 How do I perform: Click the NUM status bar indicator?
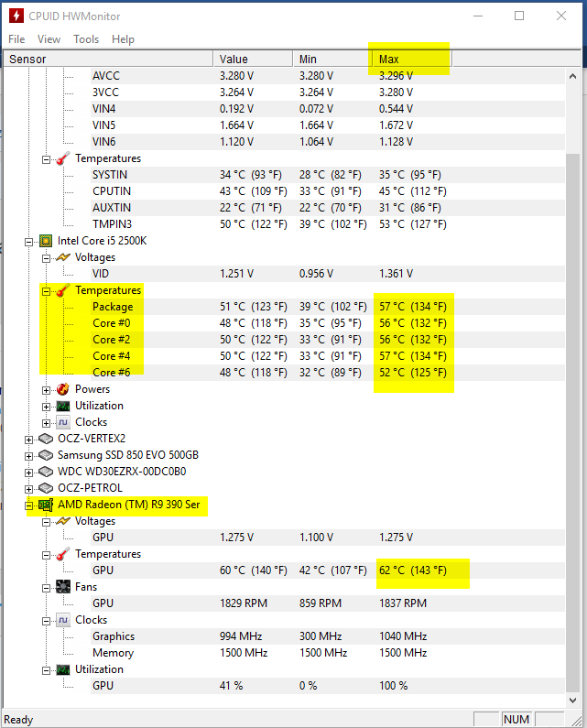pos(516,720)
